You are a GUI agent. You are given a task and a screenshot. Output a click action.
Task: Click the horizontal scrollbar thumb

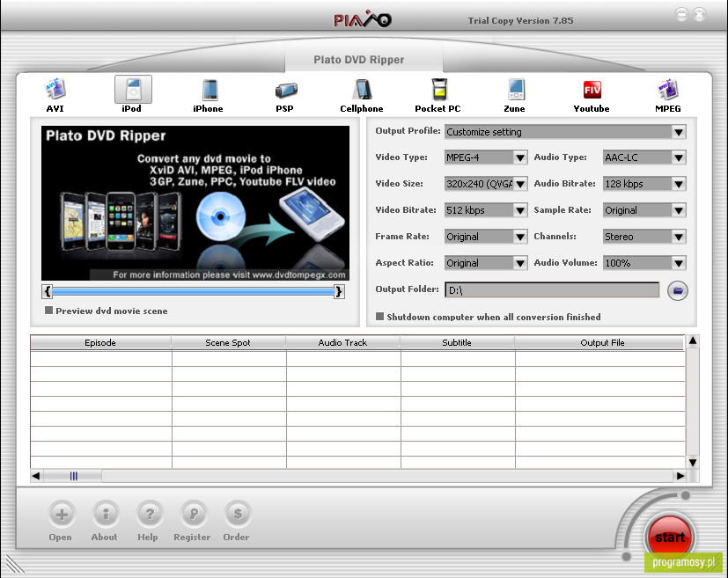click(72, 475)
